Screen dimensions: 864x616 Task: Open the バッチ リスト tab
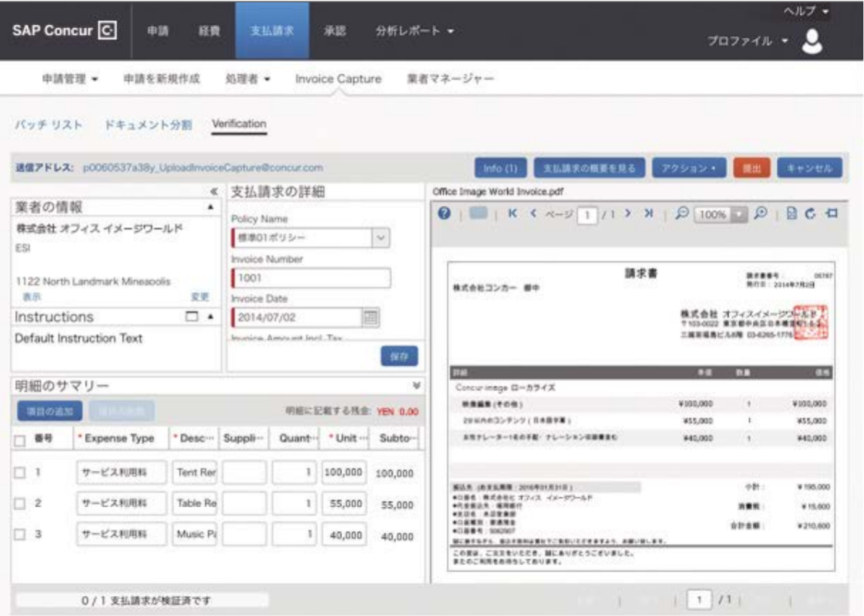tap(48, 125)
